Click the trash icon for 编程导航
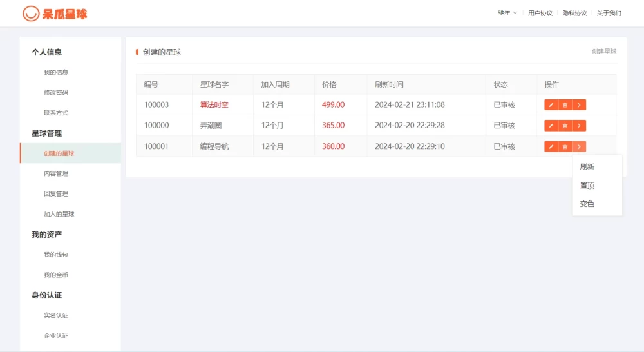 pyautogui.click(x=565, y=146)
